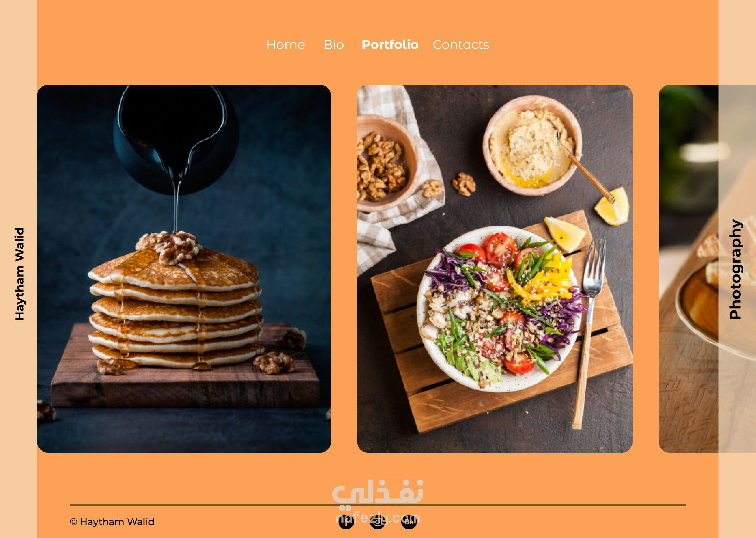This screenshot has width=756, height=538.
Task: Click the walnuts topping the pancake stack
Action: (169, 246)
